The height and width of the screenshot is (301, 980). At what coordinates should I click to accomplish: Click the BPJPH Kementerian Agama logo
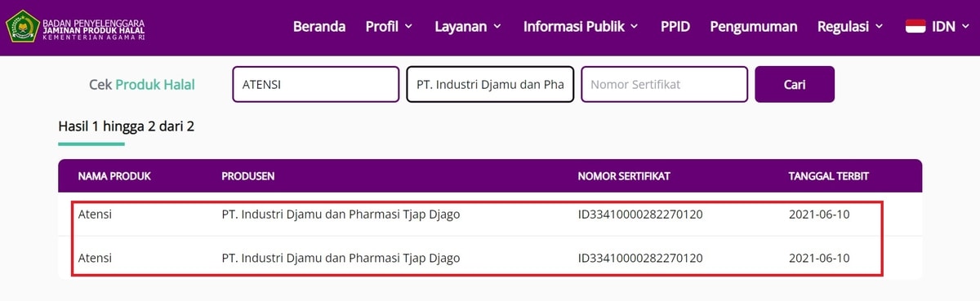click(74, 26)
